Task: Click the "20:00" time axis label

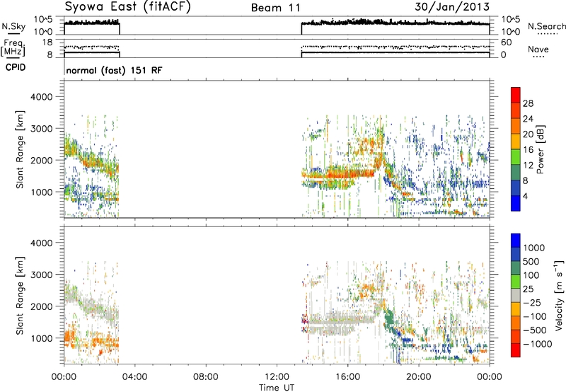Action: click(x=418, y=377)
